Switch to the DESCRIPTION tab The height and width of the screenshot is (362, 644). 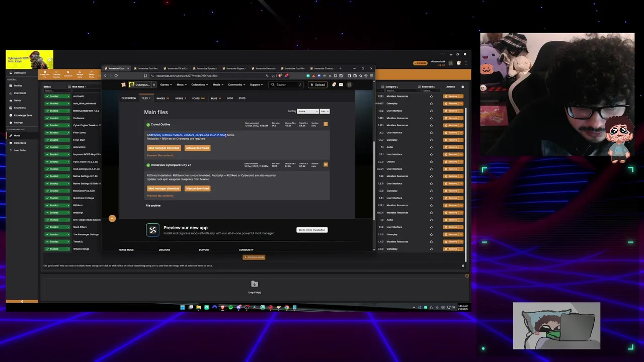pos(129,98)
